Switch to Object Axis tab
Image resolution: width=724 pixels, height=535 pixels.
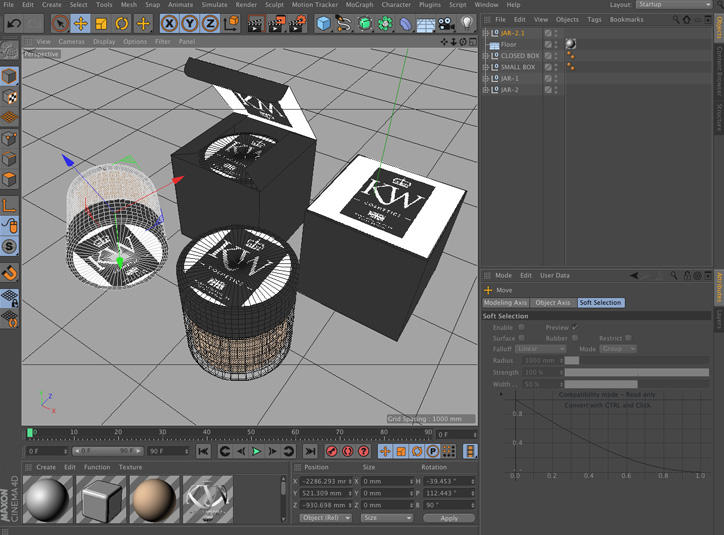(553, 303)
